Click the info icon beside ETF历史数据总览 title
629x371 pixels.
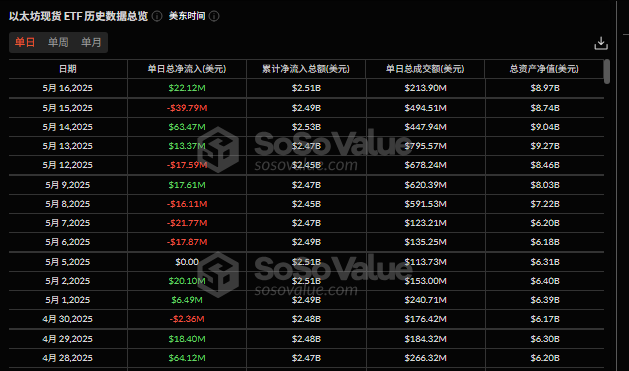(157, 16)
